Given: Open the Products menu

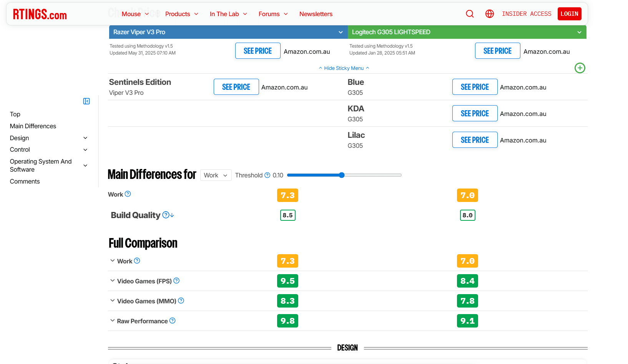Looking at the screenshot, I should pyautogui.click(x=182, y=14).
